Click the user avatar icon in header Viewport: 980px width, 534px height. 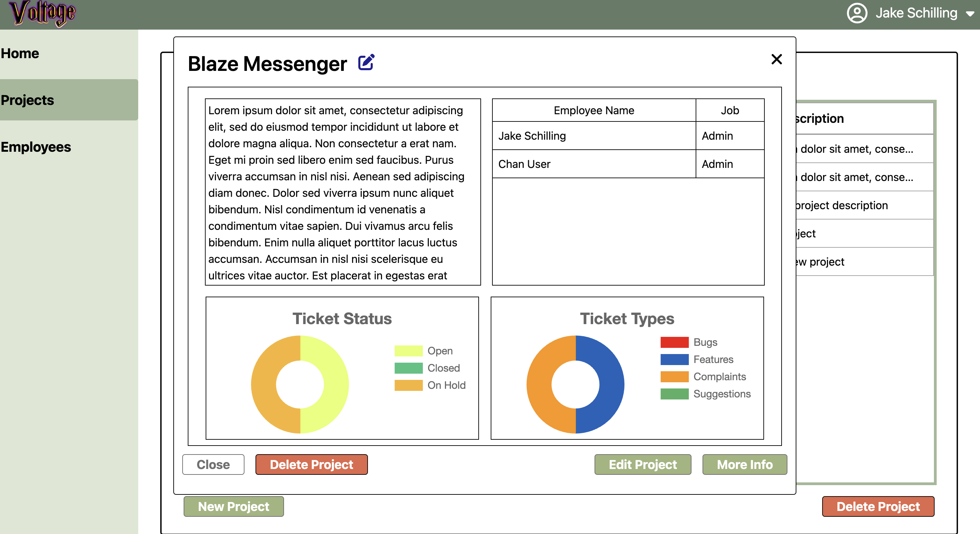(x=857, y=13)
